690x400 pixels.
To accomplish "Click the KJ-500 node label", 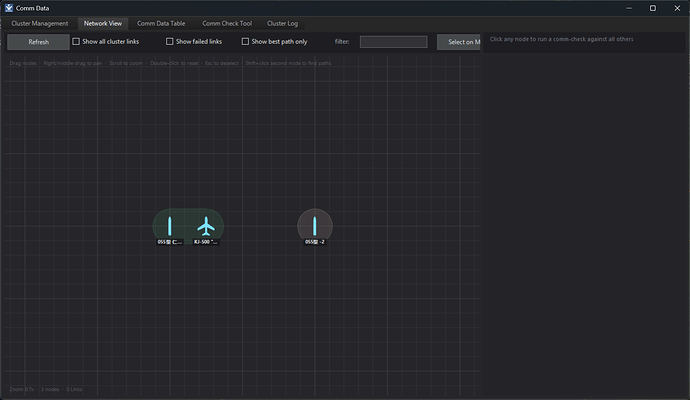I will [x=206, y=242].
